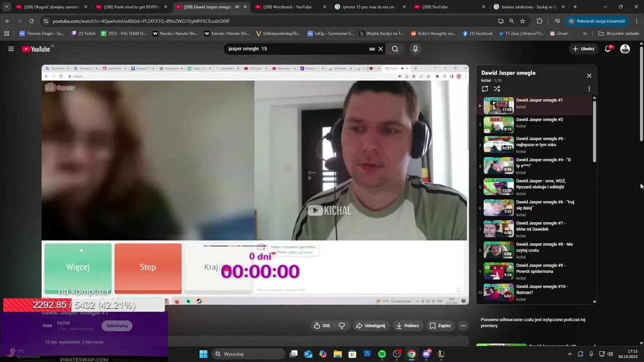This screenshot has height=362, width=644.
Task: Toggle playlist shuffle
Action: coord(497,88)
